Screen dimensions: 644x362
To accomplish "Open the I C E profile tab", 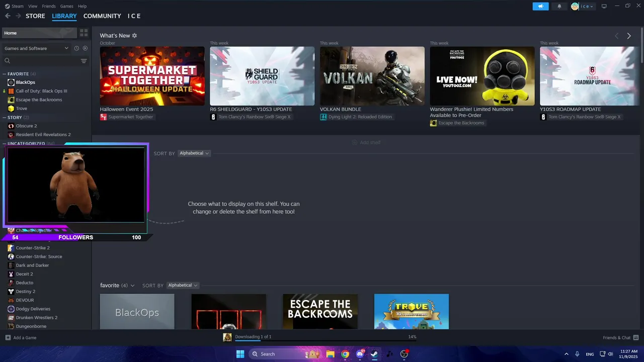I will pyautogui.click(x=134, y=16).
